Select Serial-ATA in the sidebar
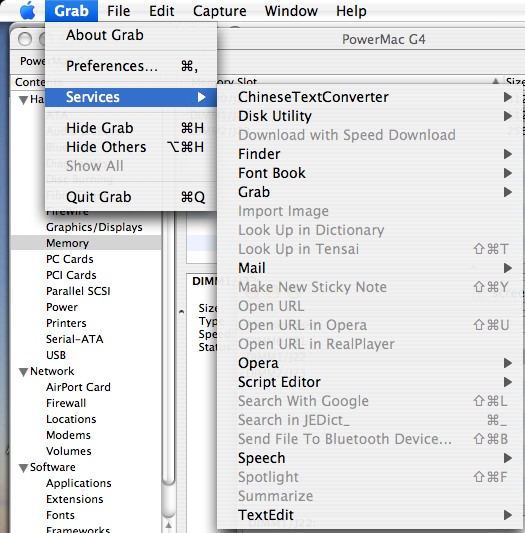The image size is (525, 533). pos(74,339)
